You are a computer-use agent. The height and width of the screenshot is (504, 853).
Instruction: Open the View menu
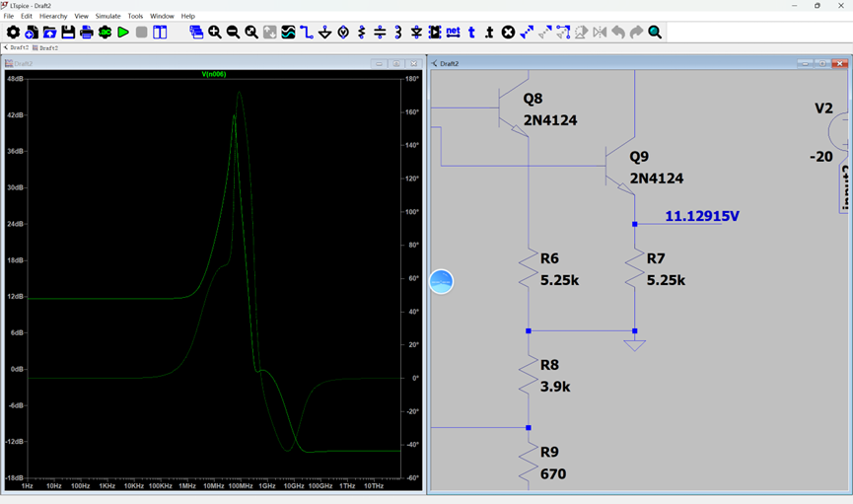[x=82, y=17]
